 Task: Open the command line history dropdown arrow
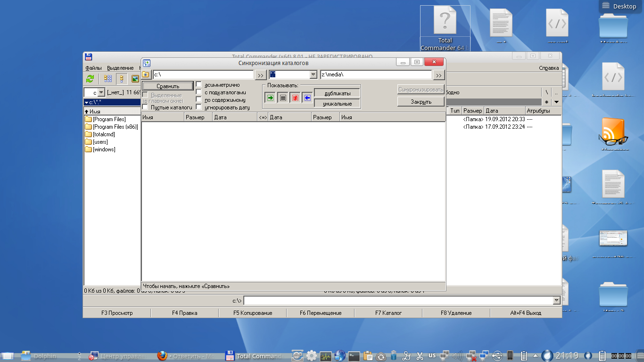coord(557,300)
